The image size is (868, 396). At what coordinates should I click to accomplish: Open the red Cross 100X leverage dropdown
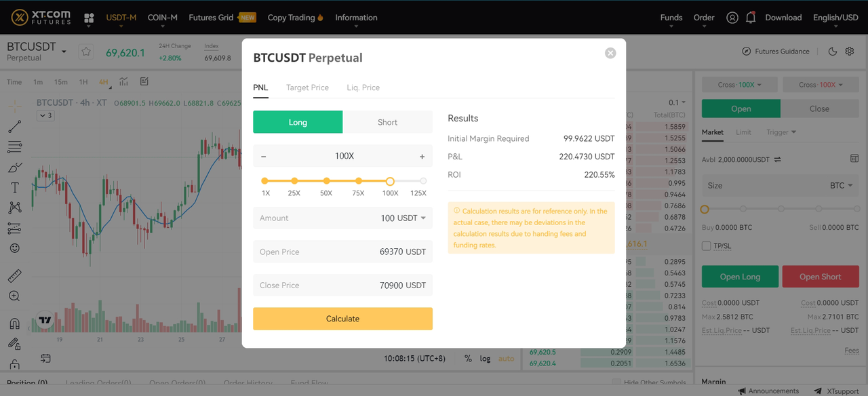click(x=821, y=85)
